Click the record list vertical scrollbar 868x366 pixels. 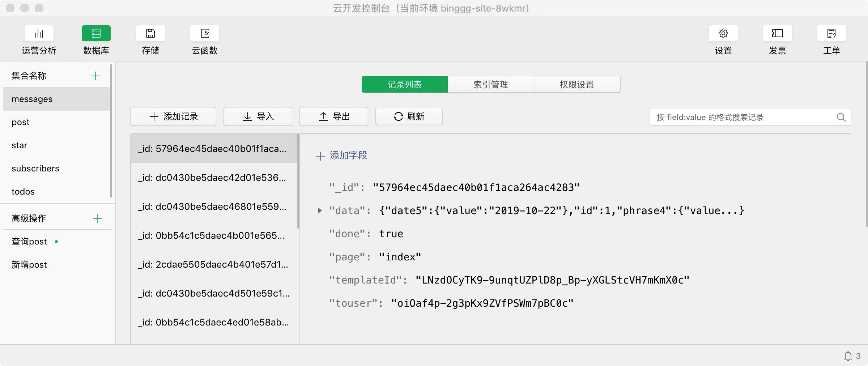coord(298,181)
